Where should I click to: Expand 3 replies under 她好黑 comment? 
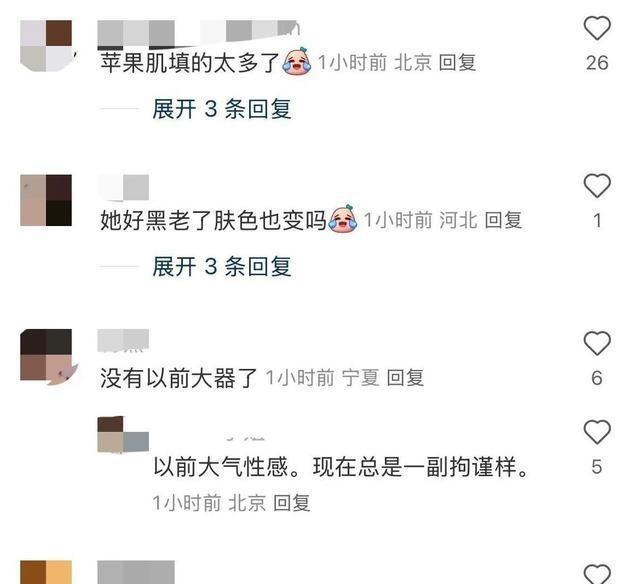[222, 266]
